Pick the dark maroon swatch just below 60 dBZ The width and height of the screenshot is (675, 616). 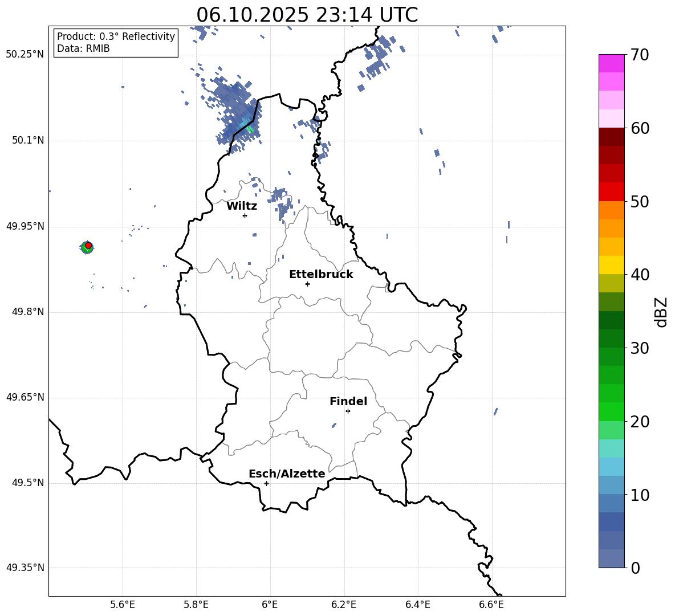(611, 137)
